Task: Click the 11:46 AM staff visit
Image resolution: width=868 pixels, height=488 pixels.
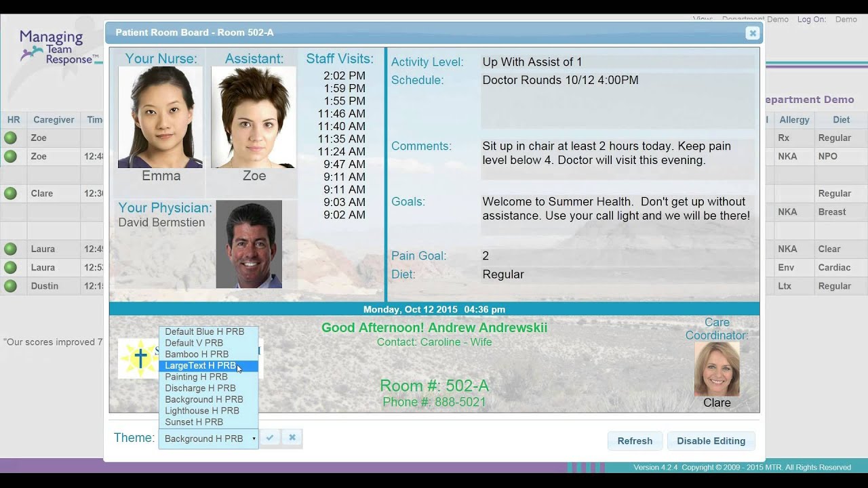Action: [x=342, y=114]
